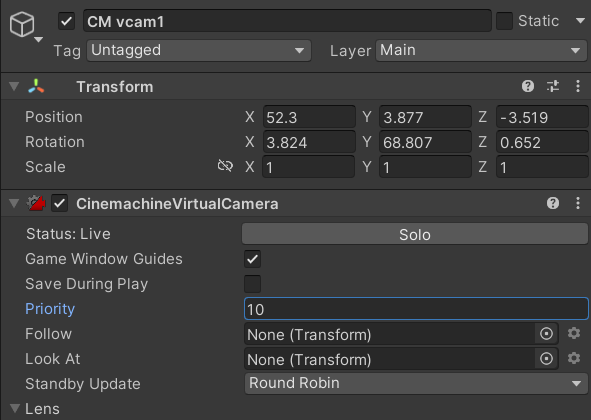Open Transform preset settings icon

coord(553,86)
